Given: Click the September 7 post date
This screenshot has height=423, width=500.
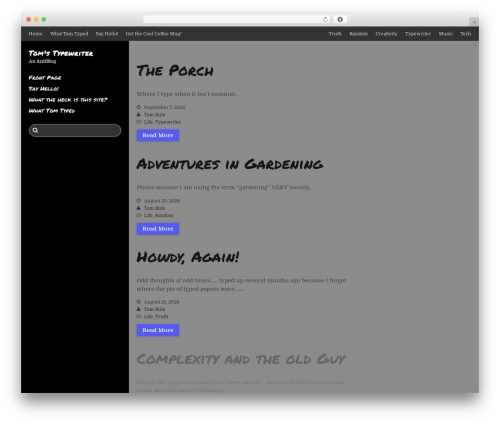Looking at the screenshot, I should [x=164, y=107].
